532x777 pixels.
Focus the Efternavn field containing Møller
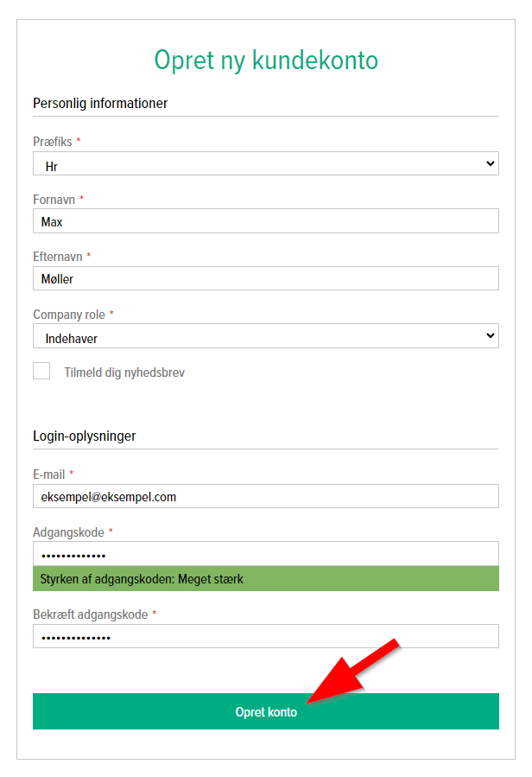tap(265, 278)
